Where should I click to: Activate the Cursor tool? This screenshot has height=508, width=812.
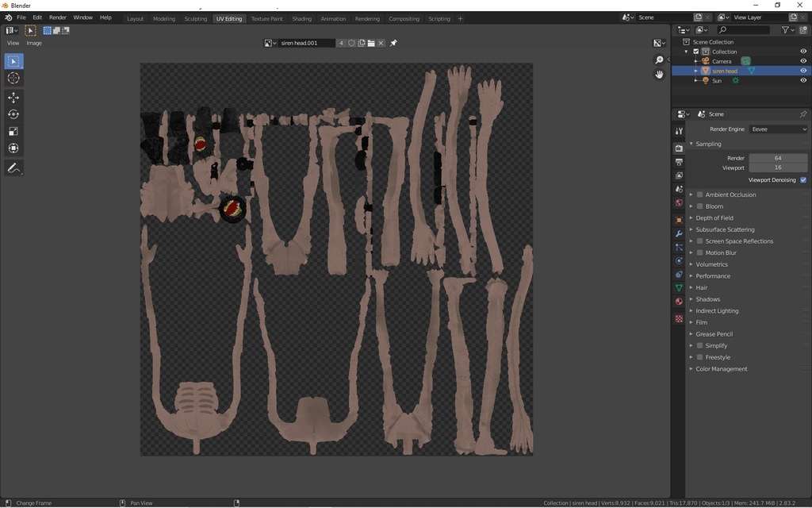[13, 78]
